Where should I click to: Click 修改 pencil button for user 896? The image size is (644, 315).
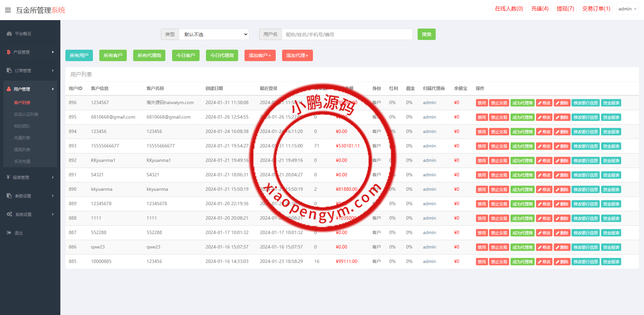click(x=544, y=103)
